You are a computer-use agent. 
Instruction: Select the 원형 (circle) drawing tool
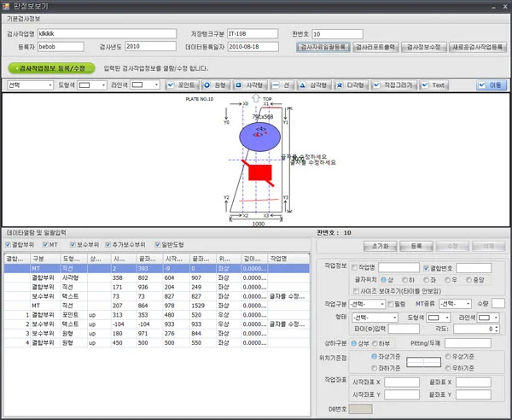point(216,85)
